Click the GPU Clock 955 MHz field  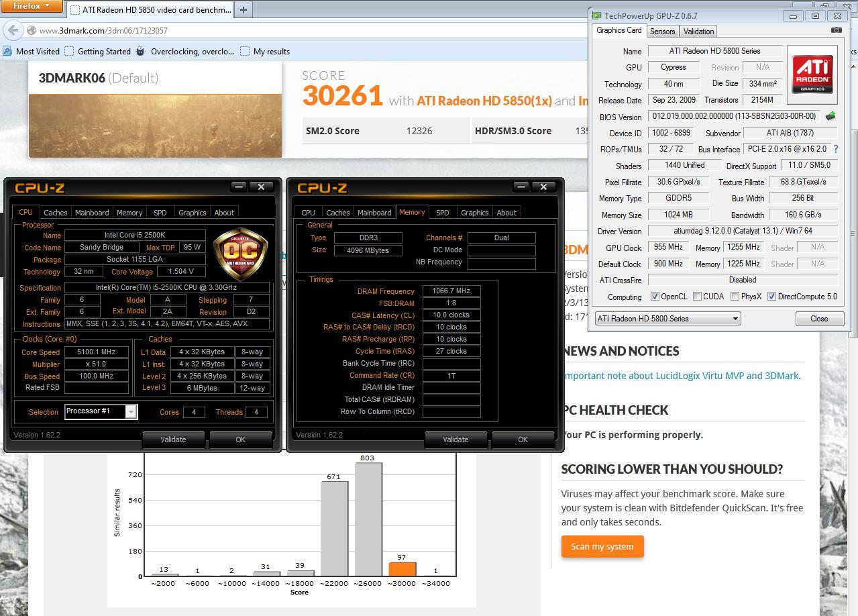[x=669, y=248]
